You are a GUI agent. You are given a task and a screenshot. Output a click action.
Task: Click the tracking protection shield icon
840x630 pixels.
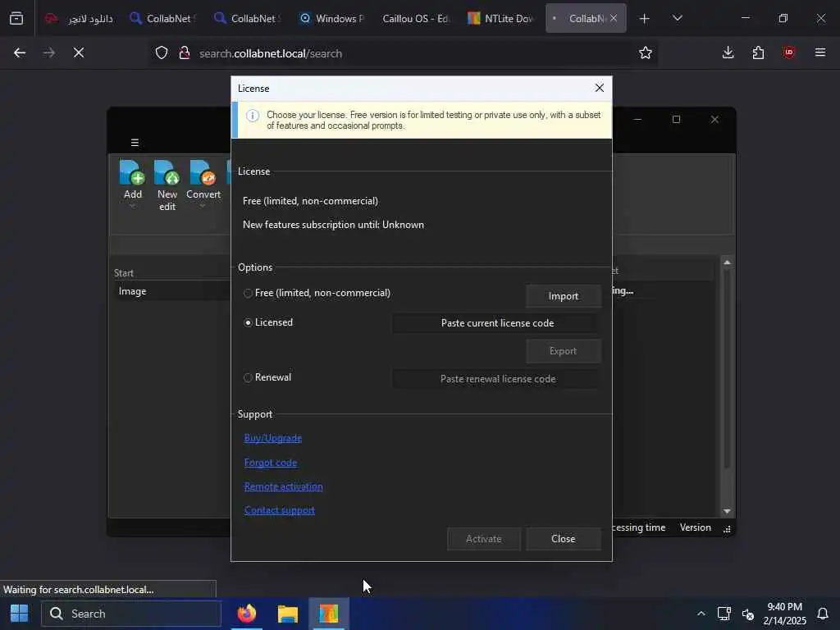pyautogui.click(x=162, y=52)
